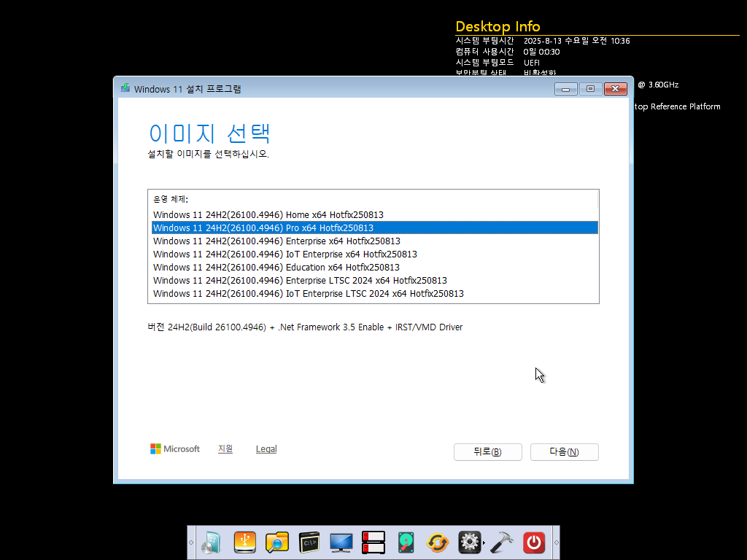Click the dock's left edge diamond handle
747x560 pixels.
click(x=191, y=542)
